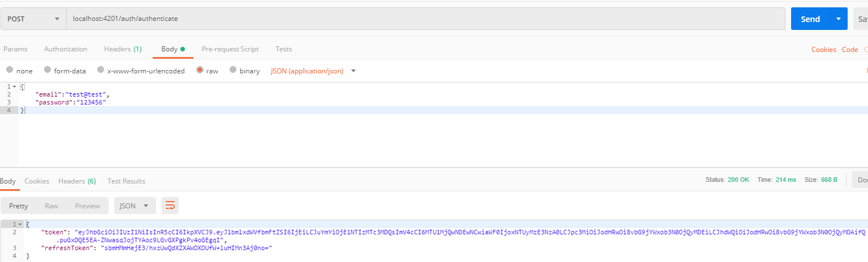Switch response view to Raw
This screenshot has height=262, width=868.
pos(51,206)
